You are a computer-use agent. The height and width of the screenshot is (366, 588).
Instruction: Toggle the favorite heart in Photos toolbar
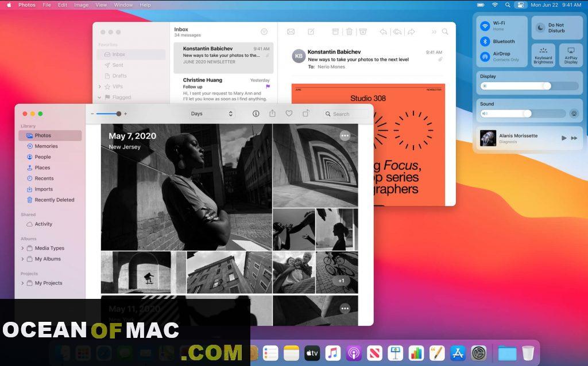289,113
